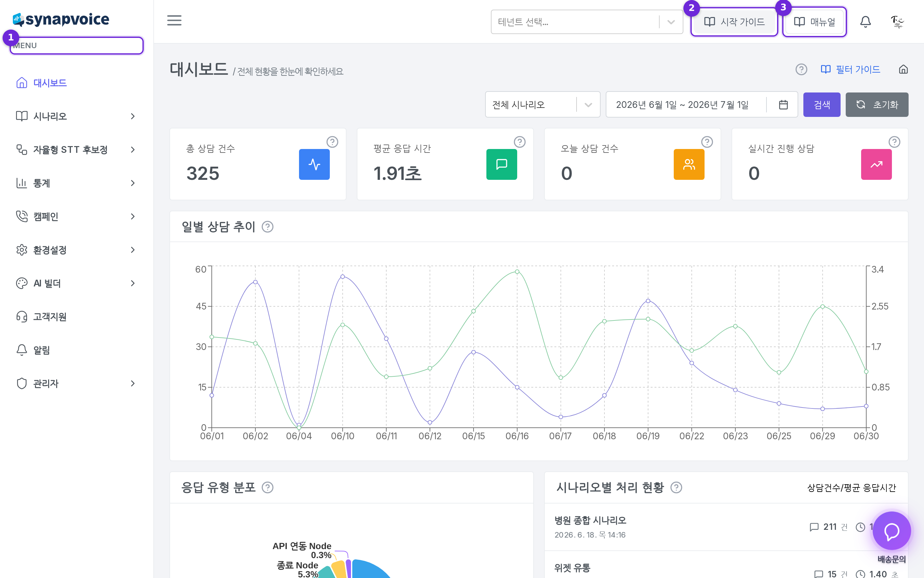Image resolution: width=924 pixels, height=578 pixels.
Task: Open the 병원 종합 시나리오 row
Action: tap(726, 527)
